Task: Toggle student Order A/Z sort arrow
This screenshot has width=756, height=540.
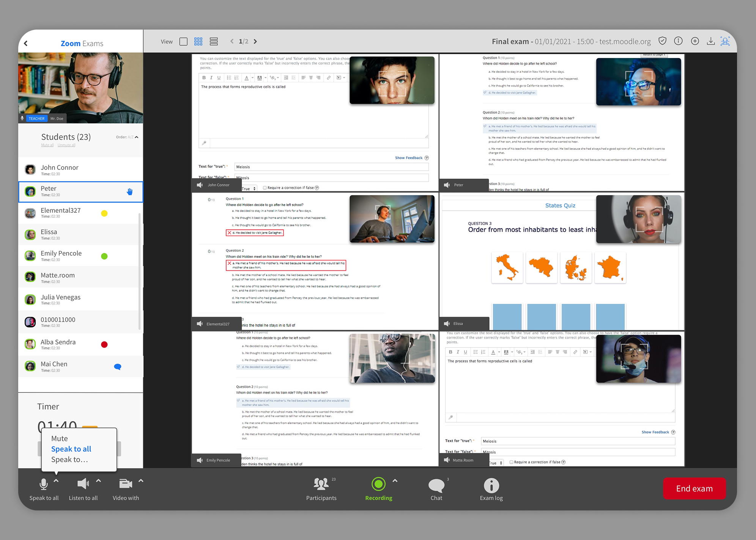Action: [137, 137]
